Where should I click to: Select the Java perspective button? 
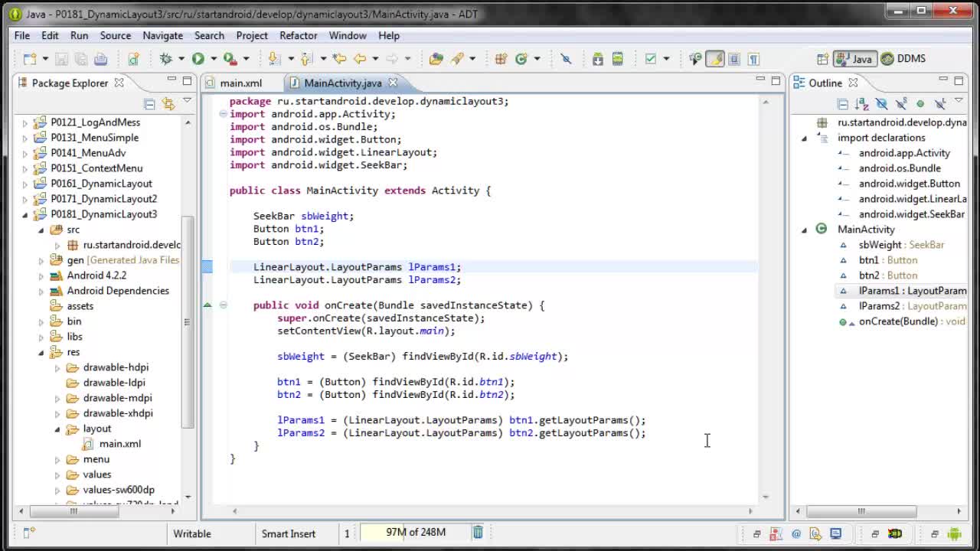[x=854, y=59]
